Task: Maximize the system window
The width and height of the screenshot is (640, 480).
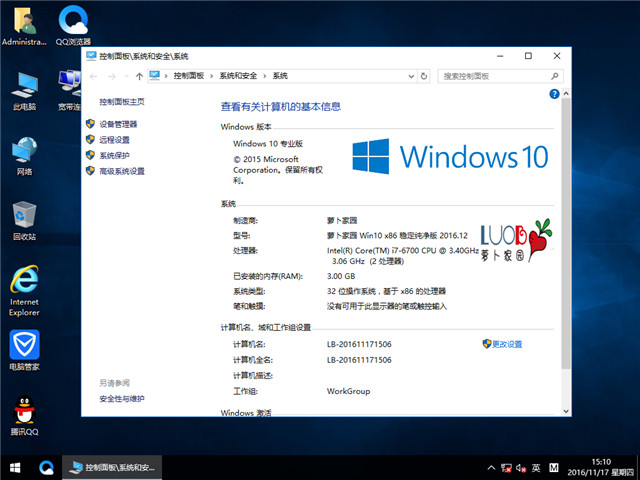Action: click(528, 56)
